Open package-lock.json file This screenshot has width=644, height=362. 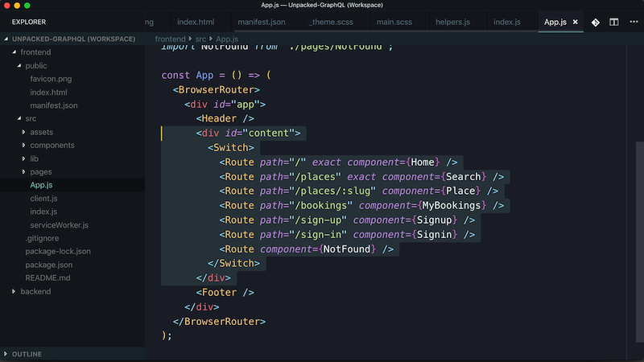(58, 251)
